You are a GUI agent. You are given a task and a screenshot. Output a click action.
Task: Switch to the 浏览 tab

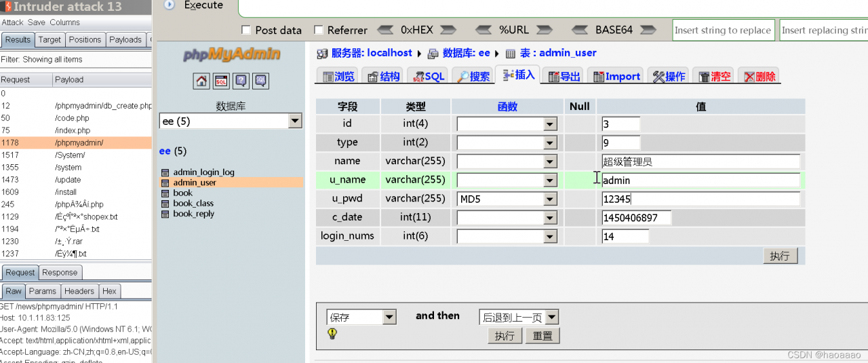click(338, 77)
